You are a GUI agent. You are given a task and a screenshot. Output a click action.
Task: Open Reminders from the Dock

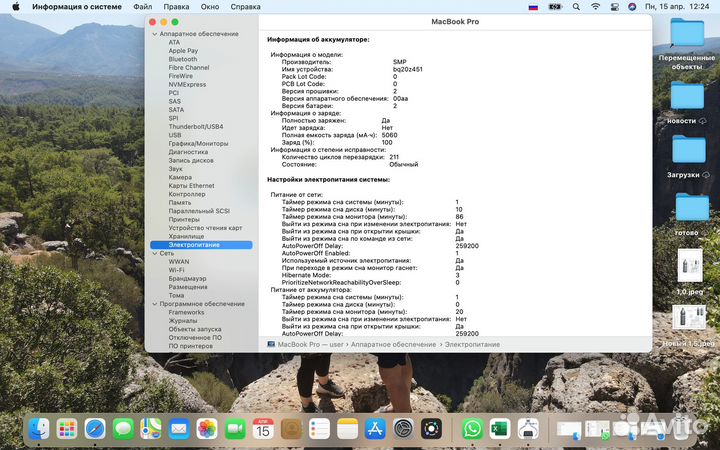tap(319, 429)
